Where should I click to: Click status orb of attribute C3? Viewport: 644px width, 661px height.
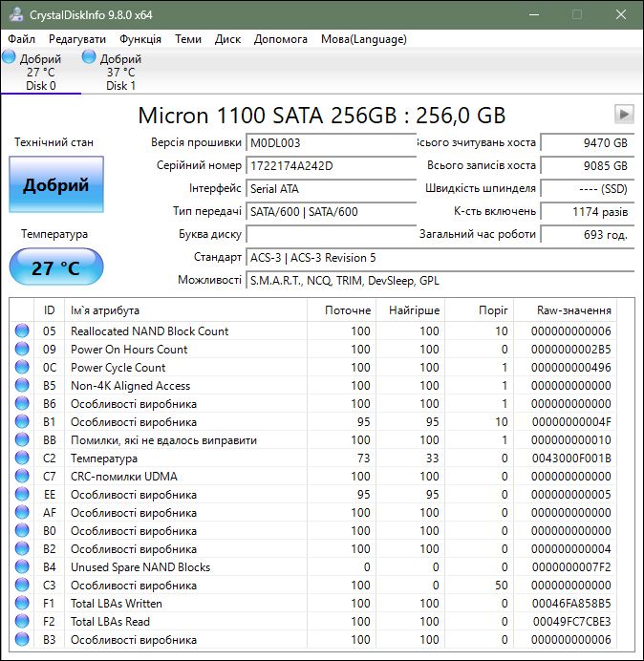[22, 585]
